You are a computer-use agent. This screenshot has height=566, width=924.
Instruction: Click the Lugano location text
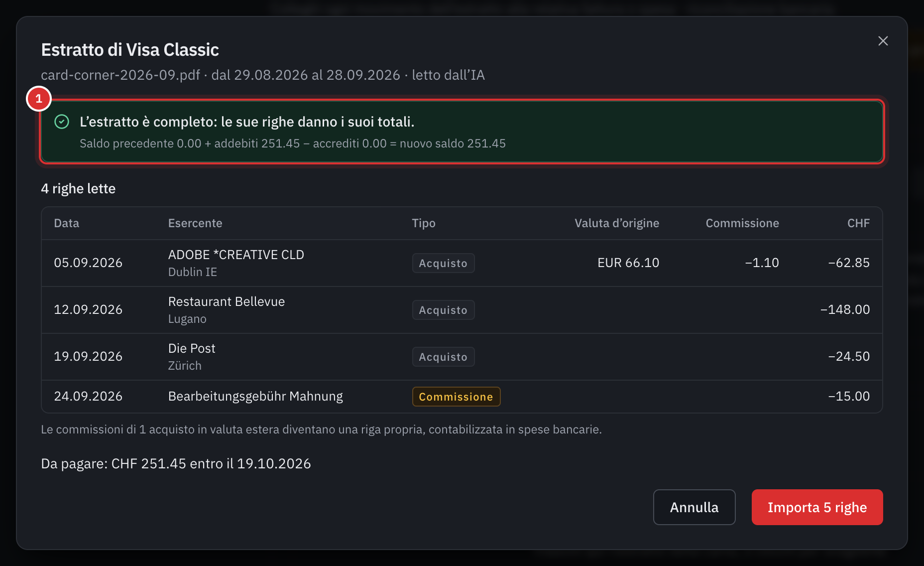tap(187, 319)
